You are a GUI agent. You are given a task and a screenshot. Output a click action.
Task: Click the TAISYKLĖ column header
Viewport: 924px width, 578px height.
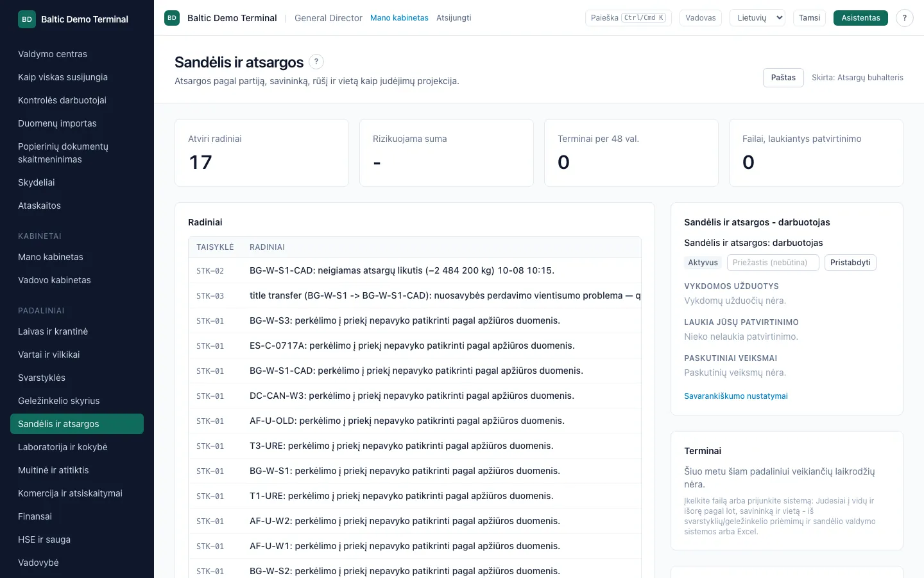(215, 247)
